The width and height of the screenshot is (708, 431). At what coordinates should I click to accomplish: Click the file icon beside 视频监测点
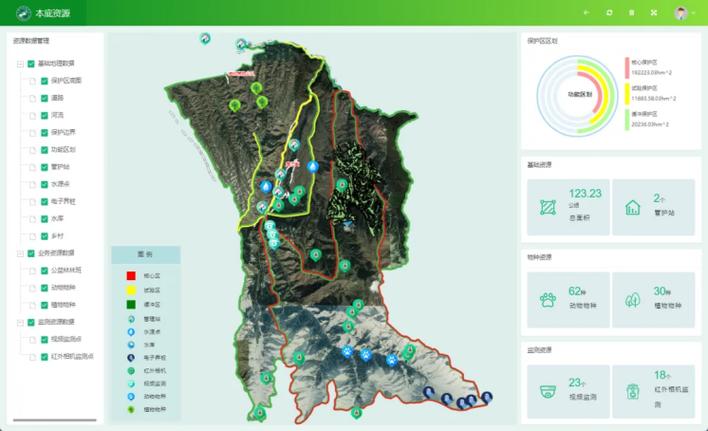click(x=33, y=339)
